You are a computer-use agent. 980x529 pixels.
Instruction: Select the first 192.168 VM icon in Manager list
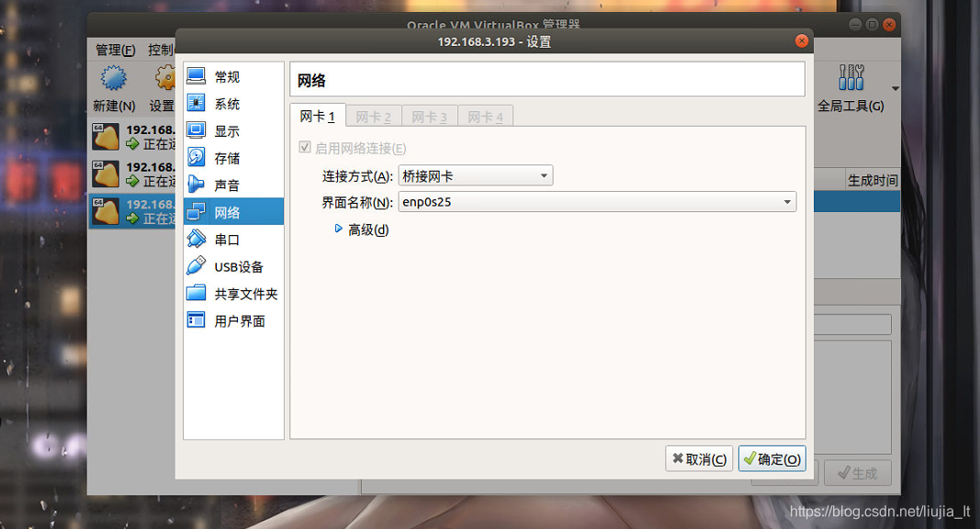106,137
